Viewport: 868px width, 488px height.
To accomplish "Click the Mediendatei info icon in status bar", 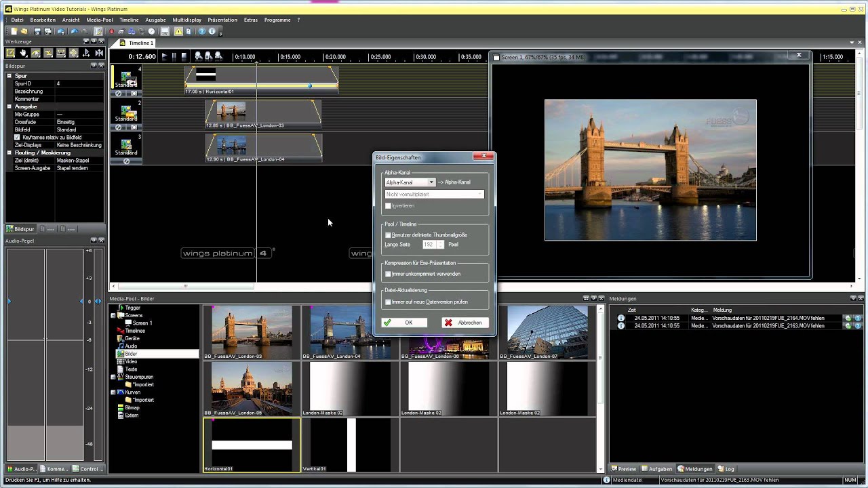I will [x=607, y=480].
